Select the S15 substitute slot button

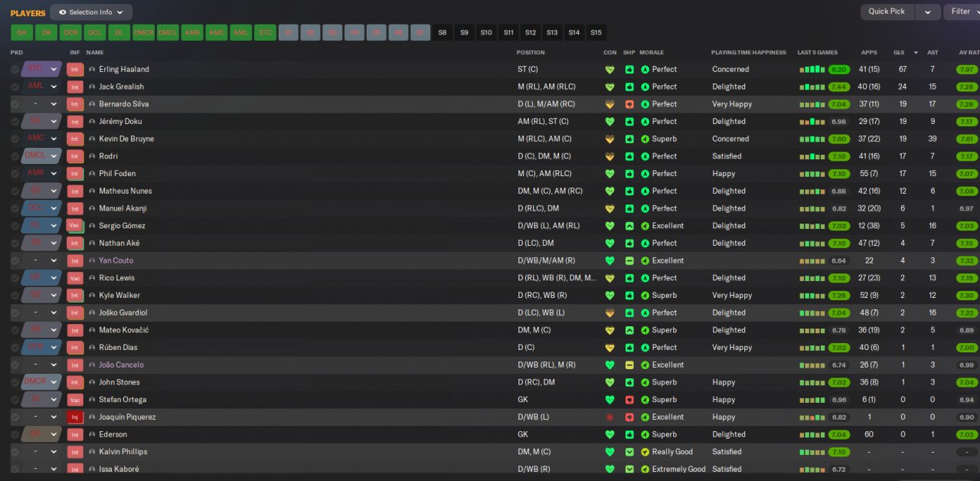coord(596,33)
